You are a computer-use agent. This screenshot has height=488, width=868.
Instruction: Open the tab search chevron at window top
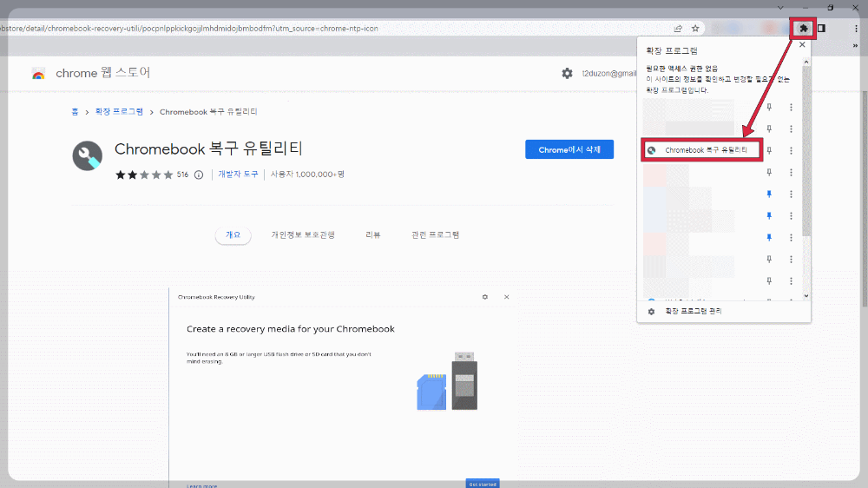[x=780, y=8]
